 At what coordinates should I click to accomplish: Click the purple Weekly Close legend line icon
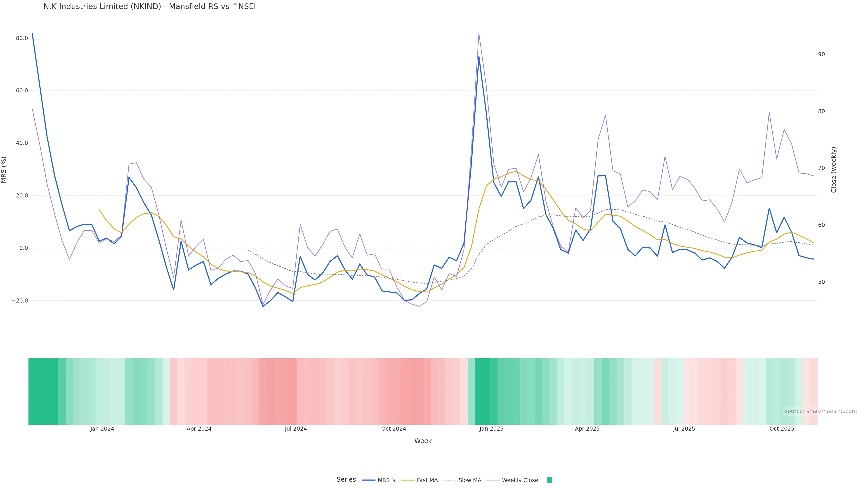pyautogui.click(x=493, y=480)
